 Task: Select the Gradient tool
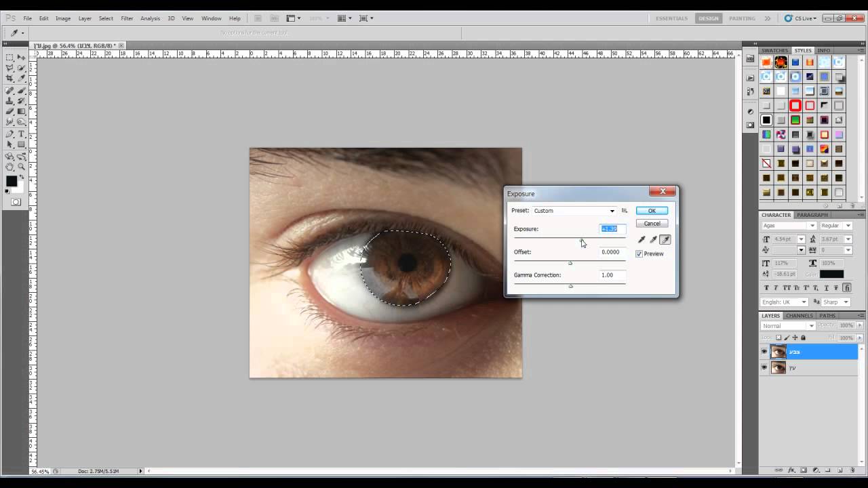pyautogui.click(x=21, y=112)
